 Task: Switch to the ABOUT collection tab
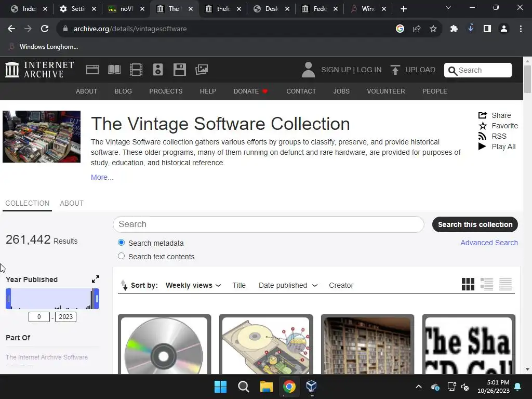pyautogui.click(x=72, y=203)
